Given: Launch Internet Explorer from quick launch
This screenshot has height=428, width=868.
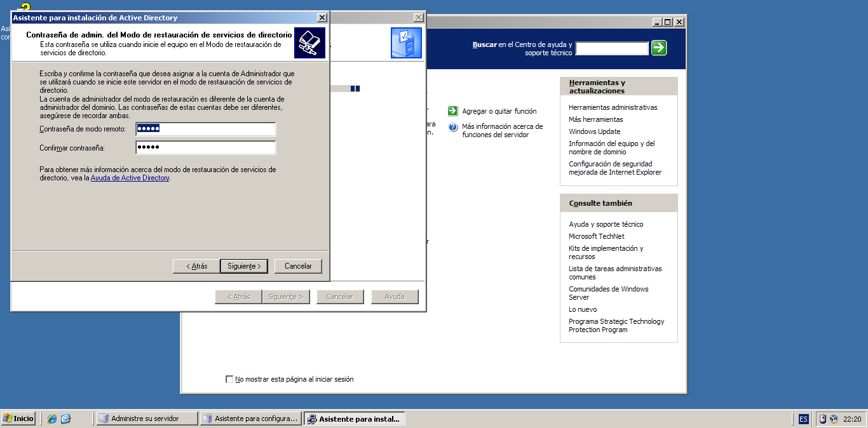Looking at the screenshot, I should 52,418.
